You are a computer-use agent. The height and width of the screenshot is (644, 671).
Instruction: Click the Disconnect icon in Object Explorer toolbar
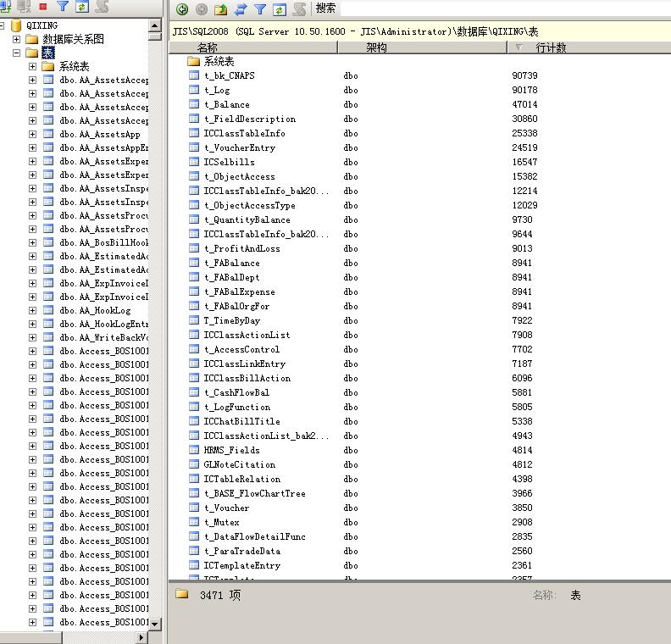(25, 6)
